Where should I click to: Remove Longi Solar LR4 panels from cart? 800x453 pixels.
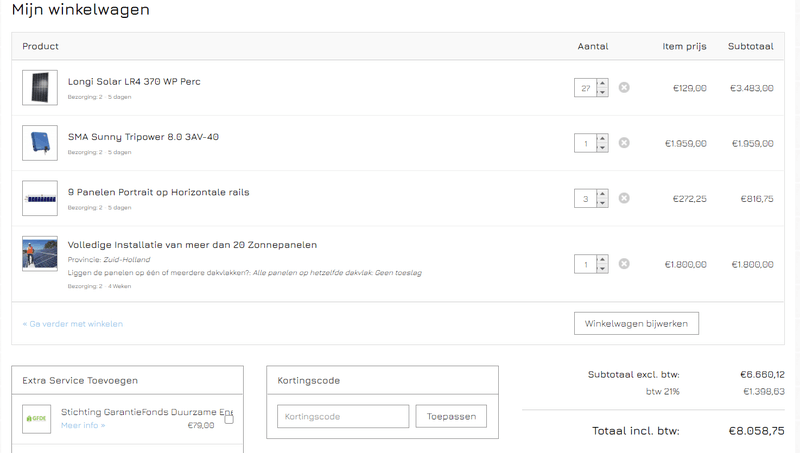(624, 88)
